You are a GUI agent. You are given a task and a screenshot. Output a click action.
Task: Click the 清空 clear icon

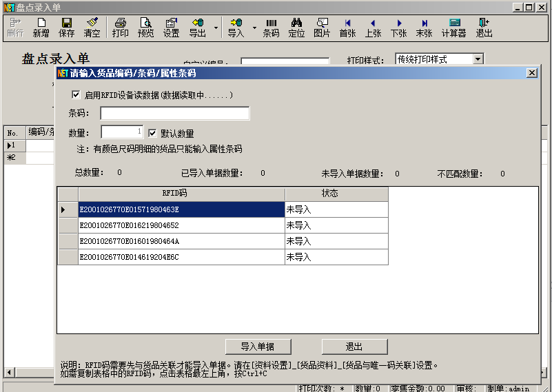(x=92, y=28)
